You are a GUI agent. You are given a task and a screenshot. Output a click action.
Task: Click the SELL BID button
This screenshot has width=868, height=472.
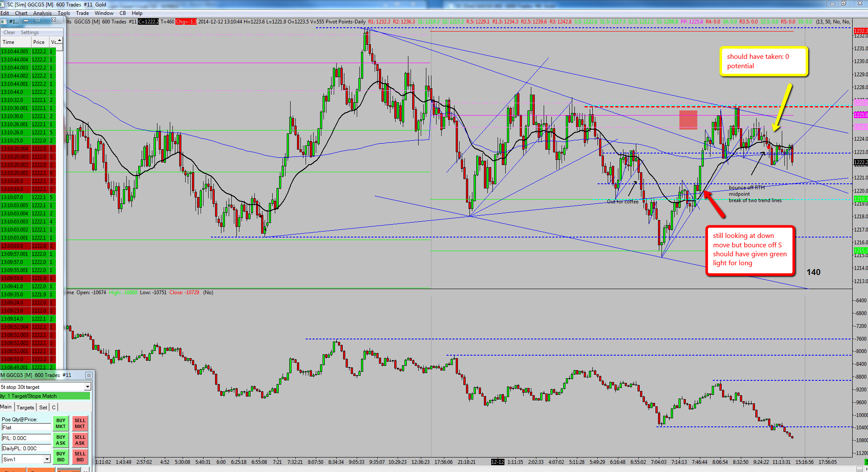[x=80, y=457]
